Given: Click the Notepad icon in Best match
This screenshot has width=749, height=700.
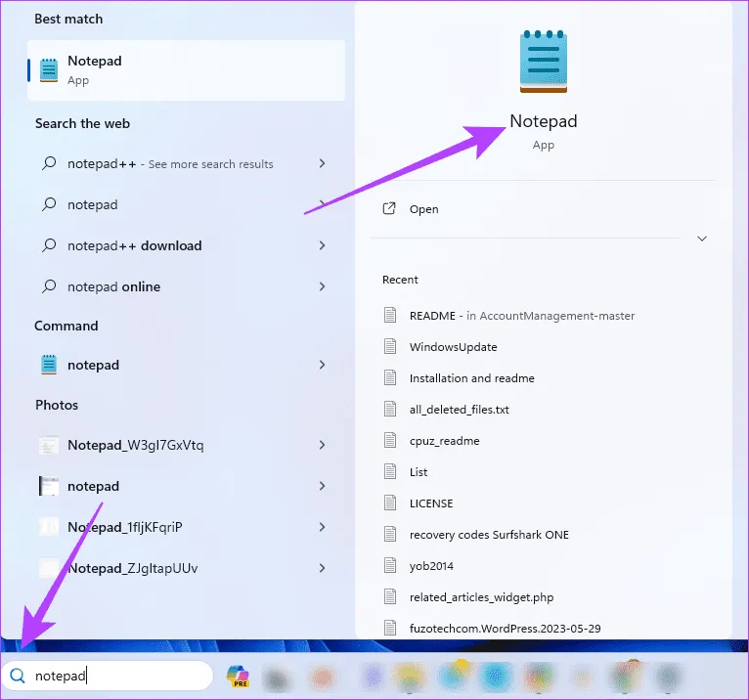Looking at the screenshot, I should [x=49, y=70].
